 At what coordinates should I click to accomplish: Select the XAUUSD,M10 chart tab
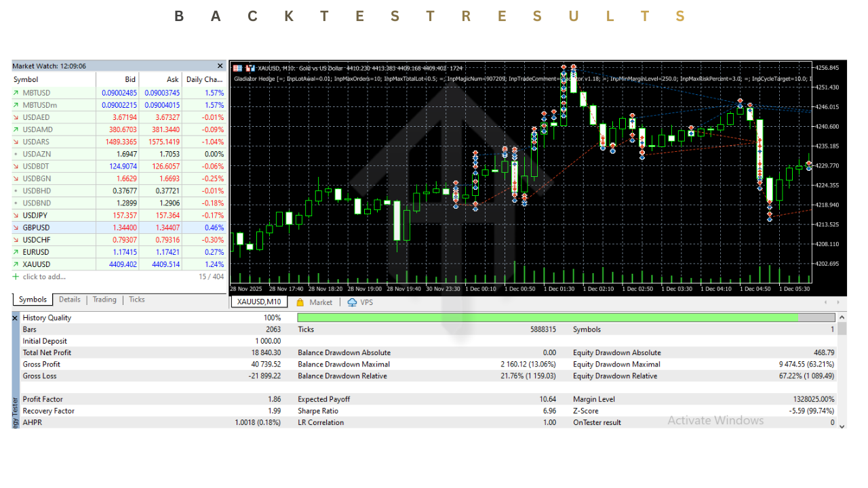[259, 302]
